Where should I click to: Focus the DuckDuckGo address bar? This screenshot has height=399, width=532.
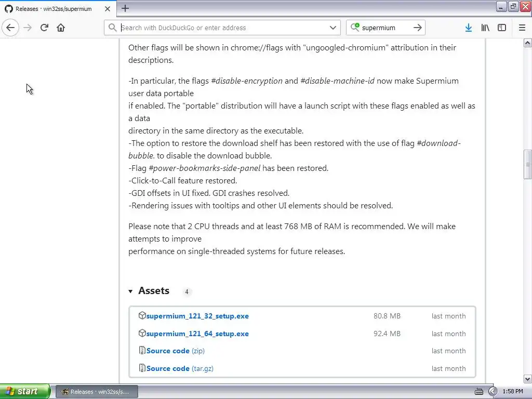(x=222, y=28)
